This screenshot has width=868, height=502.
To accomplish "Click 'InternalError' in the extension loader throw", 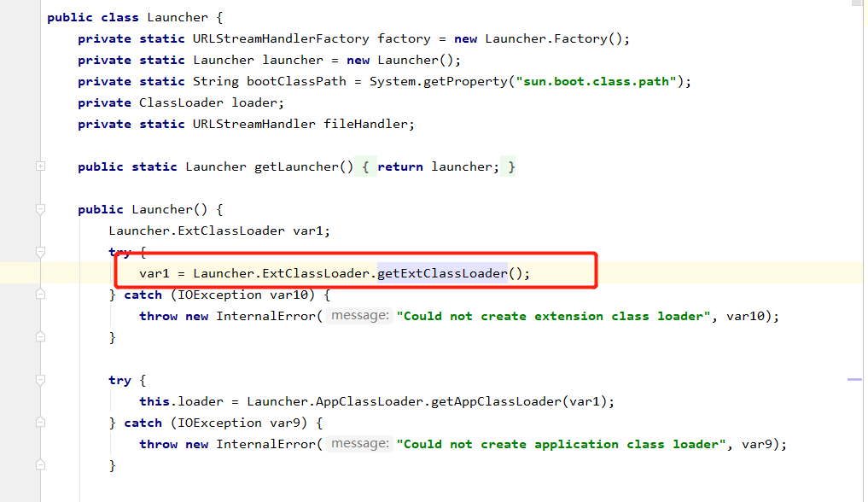I will pos(265,316).
